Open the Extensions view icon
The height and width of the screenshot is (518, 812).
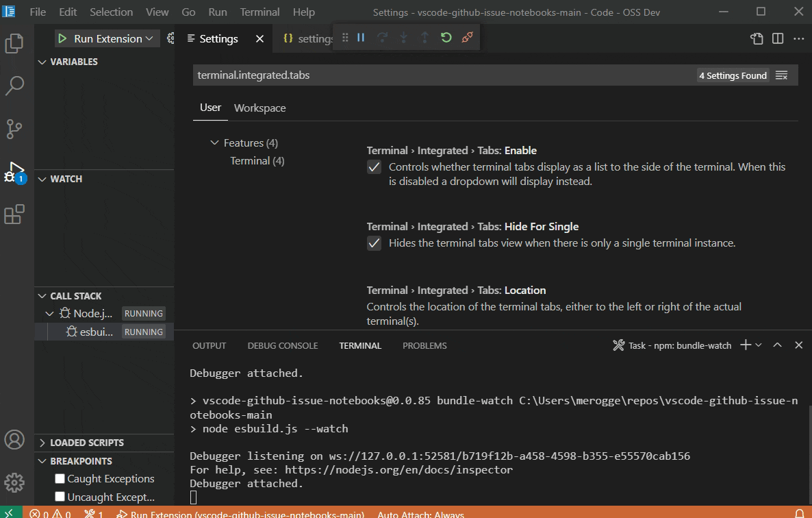tap(16, 214)
